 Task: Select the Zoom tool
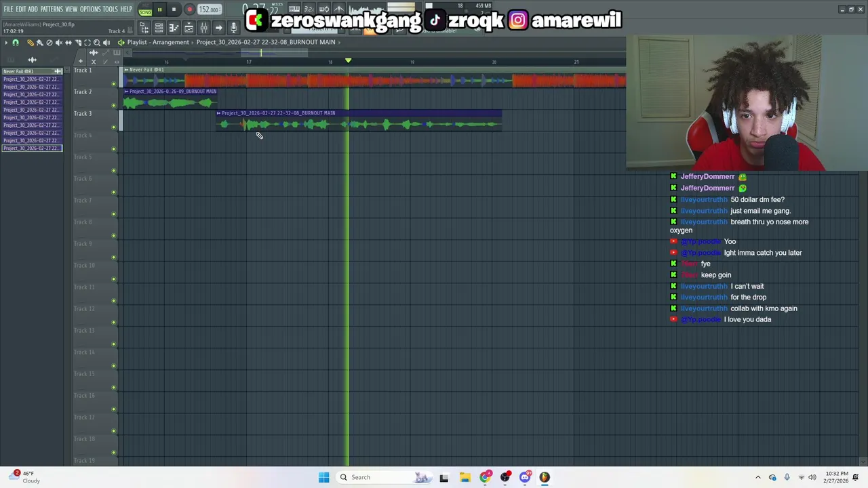[x=96, y=43]
